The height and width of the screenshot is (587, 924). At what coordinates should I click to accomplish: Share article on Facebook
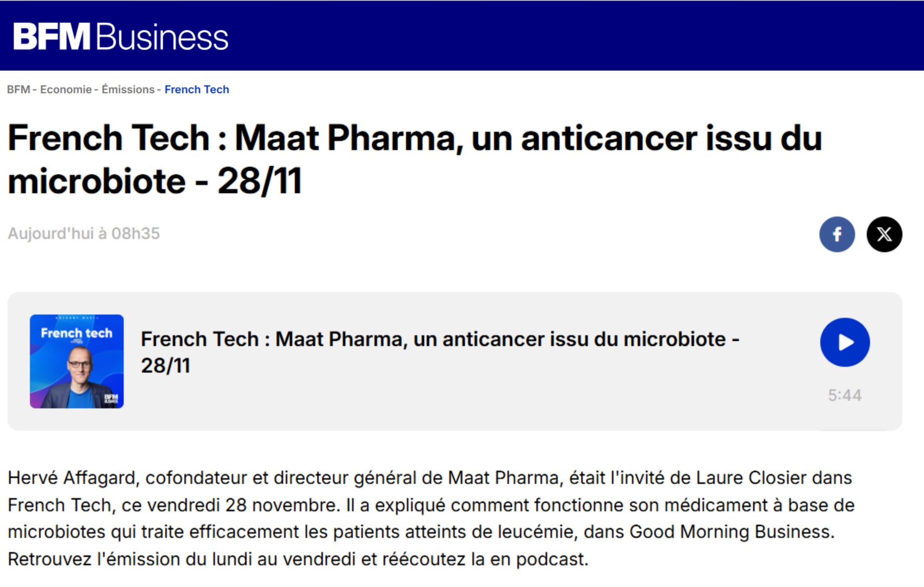pyautogui.click(x=836, y=234)
